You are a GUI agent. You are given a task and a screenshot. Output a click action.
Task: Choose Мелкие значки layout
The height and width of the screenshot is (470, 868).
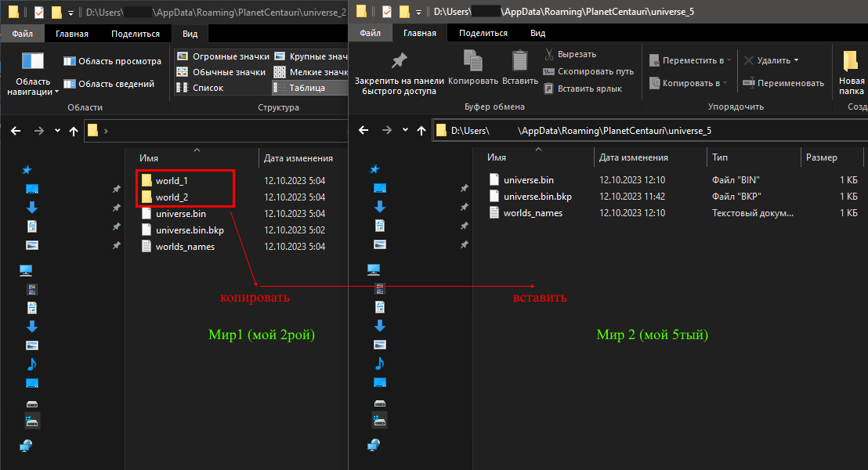[x=310, y=72]
